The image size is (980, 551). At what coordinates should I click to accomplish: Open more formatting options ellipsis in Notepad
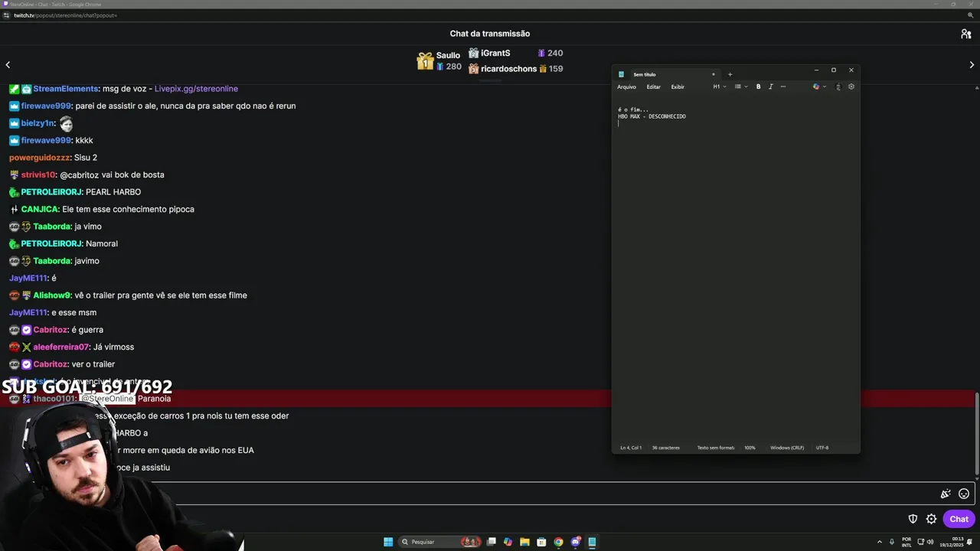(782, 86)
